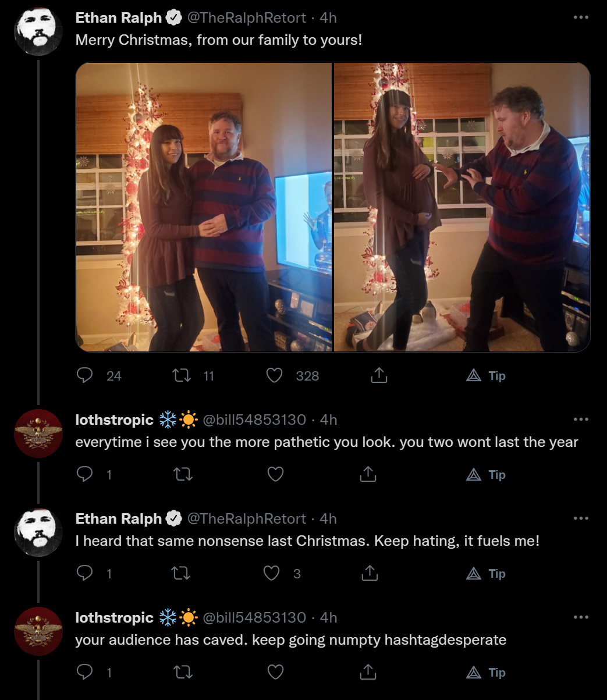This screenshot has height=700, width=607.
Task: Open more options for the 'wont last the year' reply
Action: tap(581, 419)
